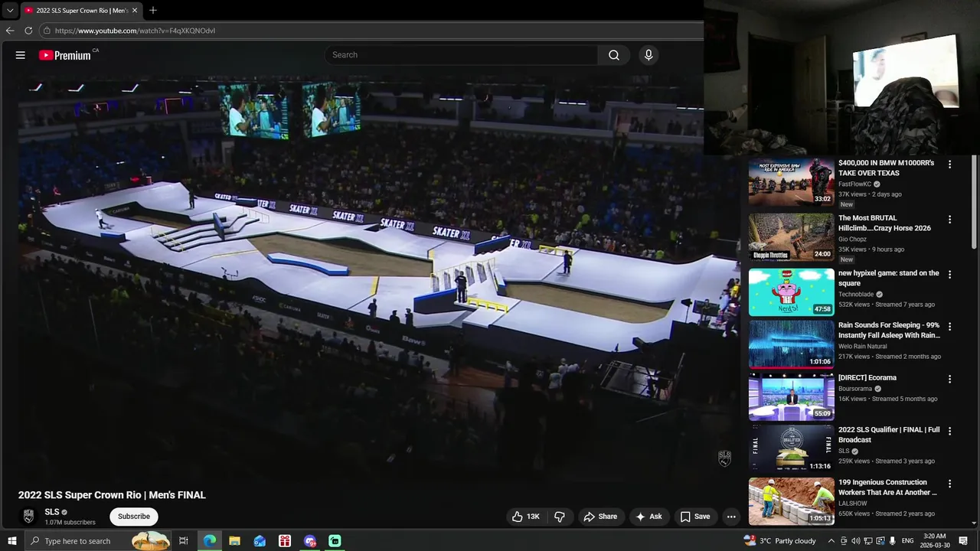Image resolution: width=980 pixels, height=551 pixels.
Task: Go back with browser back arrow
Action: (10, 31)
